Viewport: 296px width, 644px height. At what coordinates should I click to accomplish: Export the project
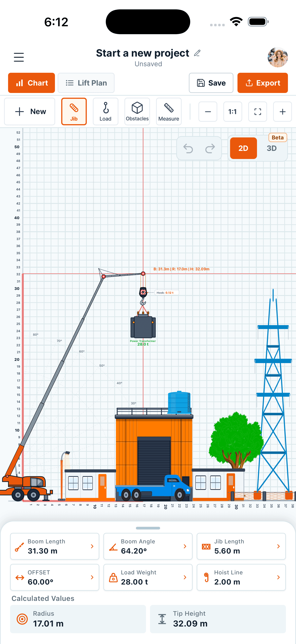263,83
